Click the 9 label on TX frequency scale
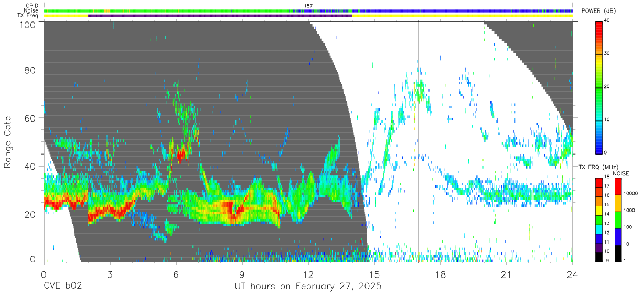Image resolution: width=644 pixels, height=297 pixels. [x=607, y=260]
